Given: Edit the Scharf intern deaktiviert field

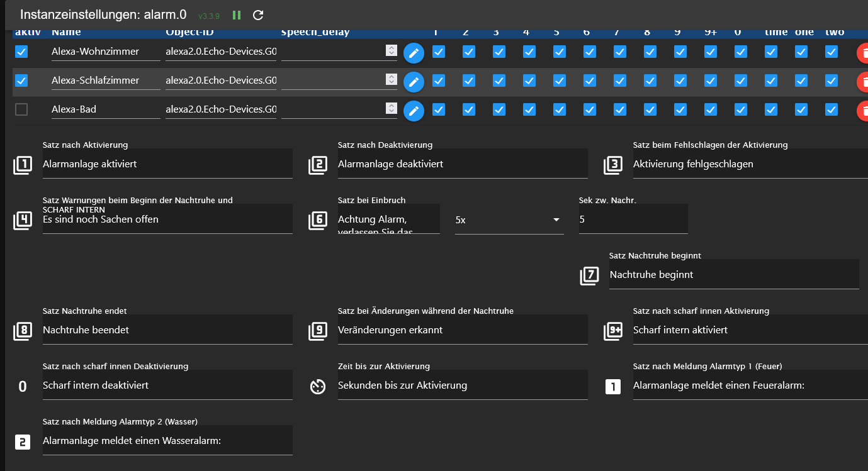Looking at the screenshot, I should coord(167,385).
